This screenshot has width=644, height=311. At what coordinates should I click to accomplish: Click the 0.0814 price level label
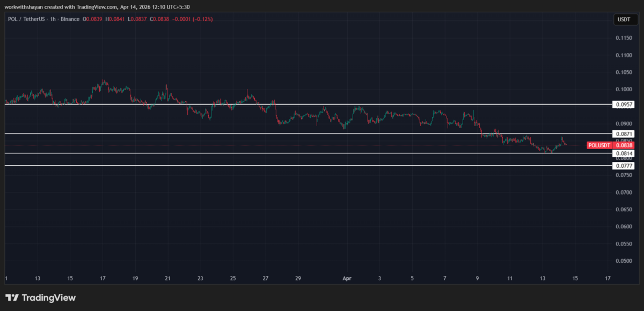(623, 152)
